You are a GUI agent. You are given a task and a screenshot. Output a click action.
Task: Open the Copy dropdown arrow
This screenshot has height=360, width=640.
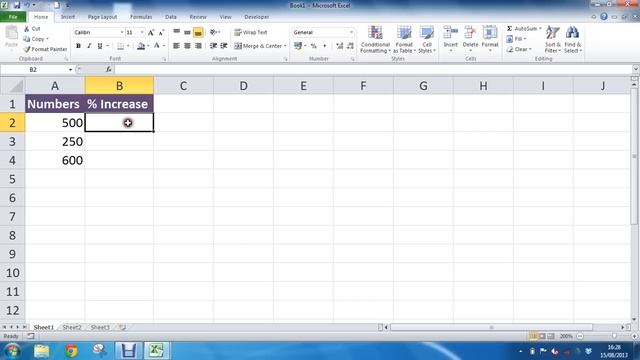tap(48, 39)
